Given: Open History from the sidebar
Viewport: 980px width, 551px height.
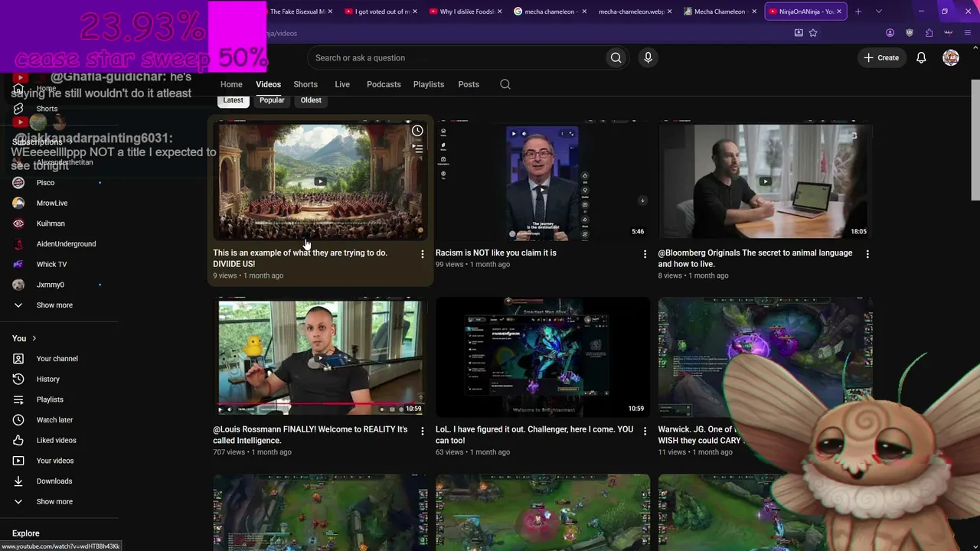Looking at the screenshot, I should [47, 379].
